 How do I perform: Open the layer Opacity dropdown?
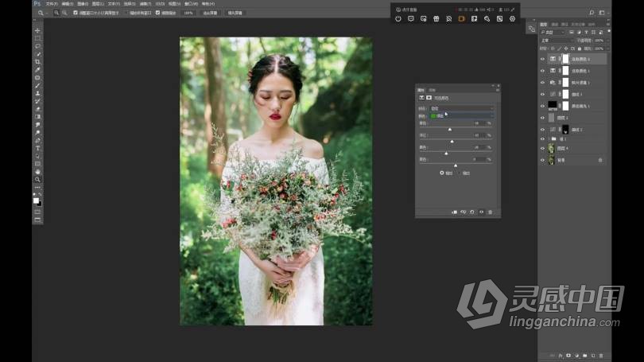pyautogui.click(x=607, y=41)
